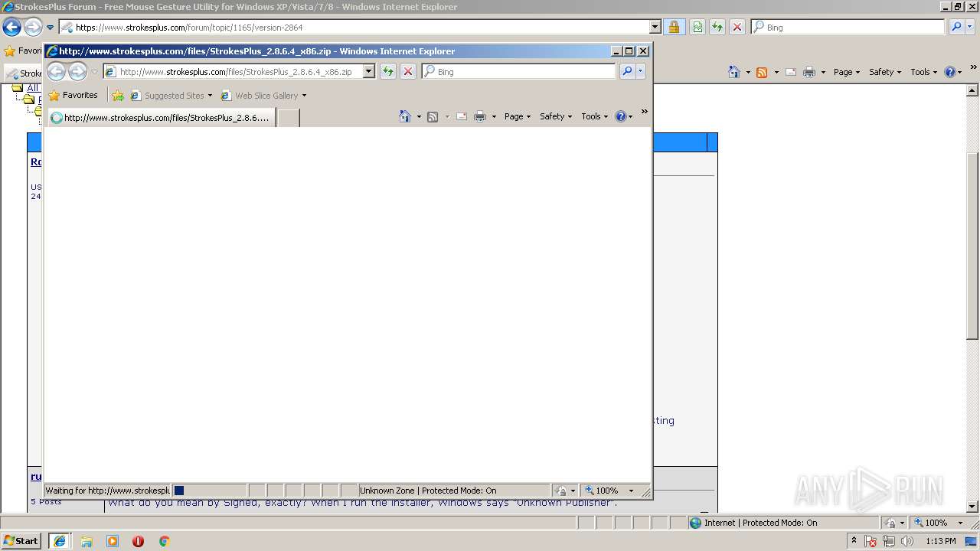Click the 1:13 PM system clock

(x=940, y=541)
